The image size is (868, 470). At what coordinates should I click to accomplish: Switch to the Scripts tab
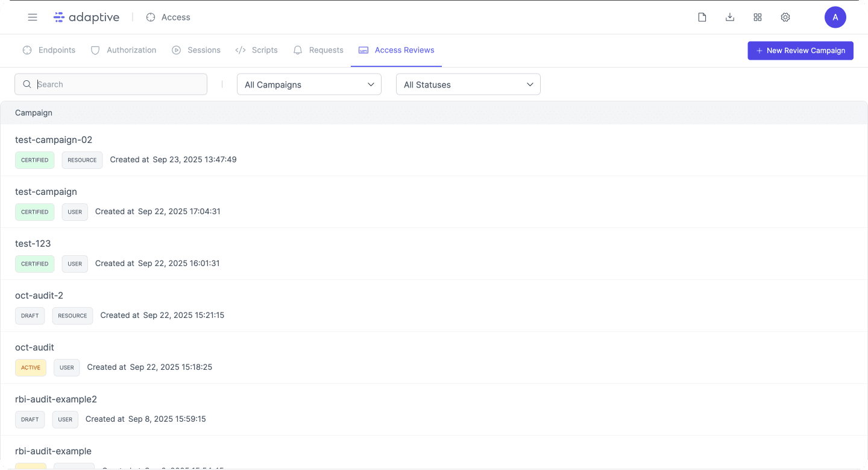point(257,50)
